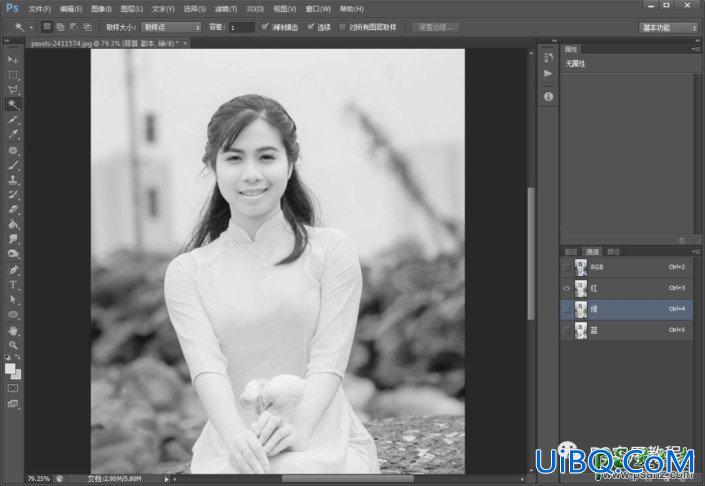This screenshot has height=486, width=705.
Task: Click the tolerance (容差) input field
Action: point(242,27)
